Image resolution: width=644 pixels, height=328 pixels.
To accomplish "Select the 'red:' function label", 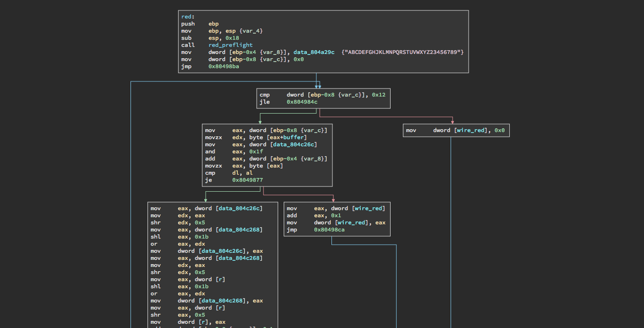I will click(188, 17).
